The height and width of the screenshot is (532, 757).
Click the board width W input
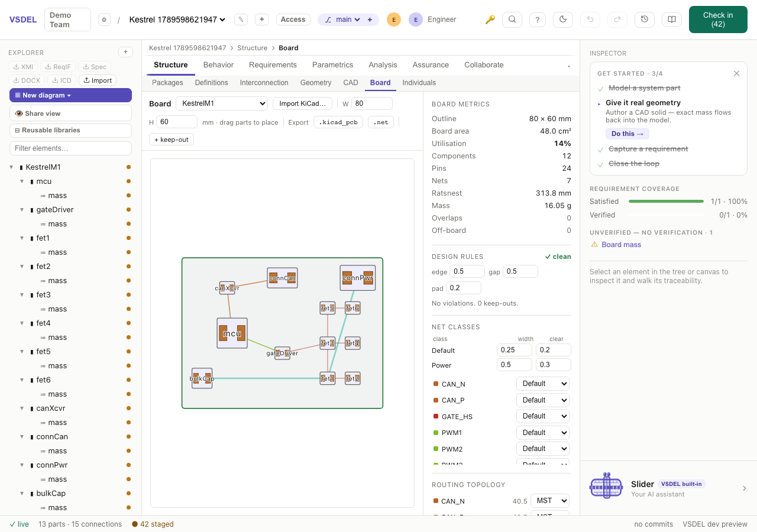point(372,103)
